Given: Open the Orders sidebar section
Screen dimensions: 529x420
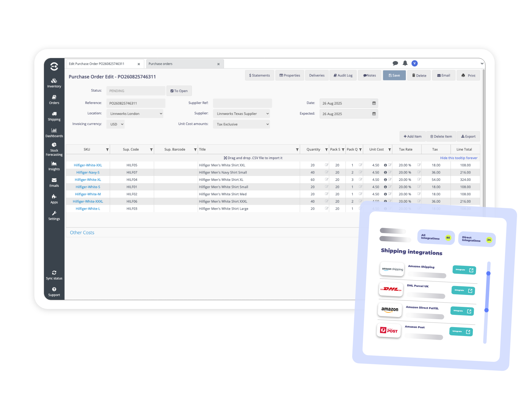Looking at the screenshot, I should click(54, 100).
